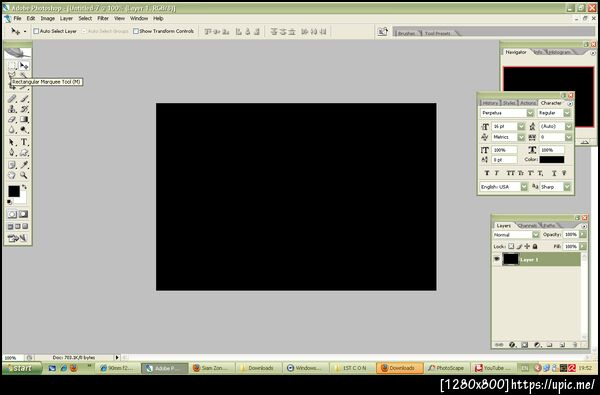The width and height of the screenshot is (600, 395).
Task: Select the Eyedropper tool
Action: 24,165
